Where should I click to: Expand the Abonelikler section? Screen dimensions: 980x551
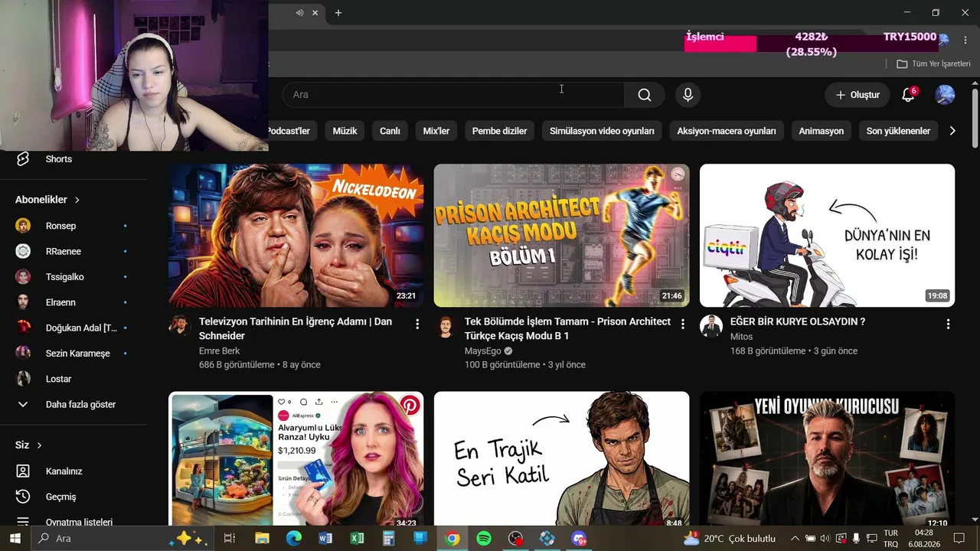pyautogui.click(x=47, y=200)
